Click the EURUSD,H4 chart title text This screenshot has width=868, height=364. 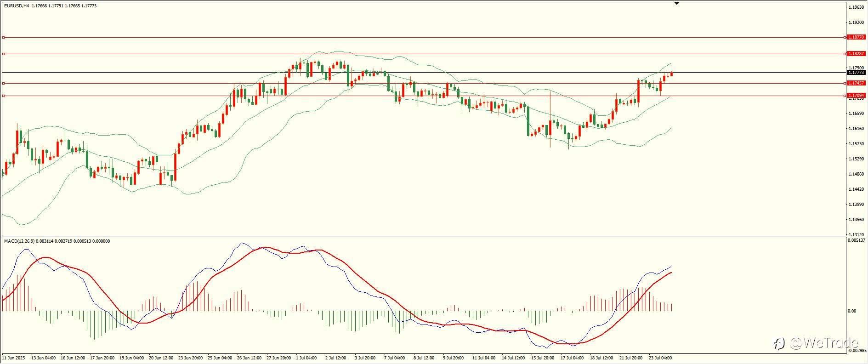click(17, 6)
